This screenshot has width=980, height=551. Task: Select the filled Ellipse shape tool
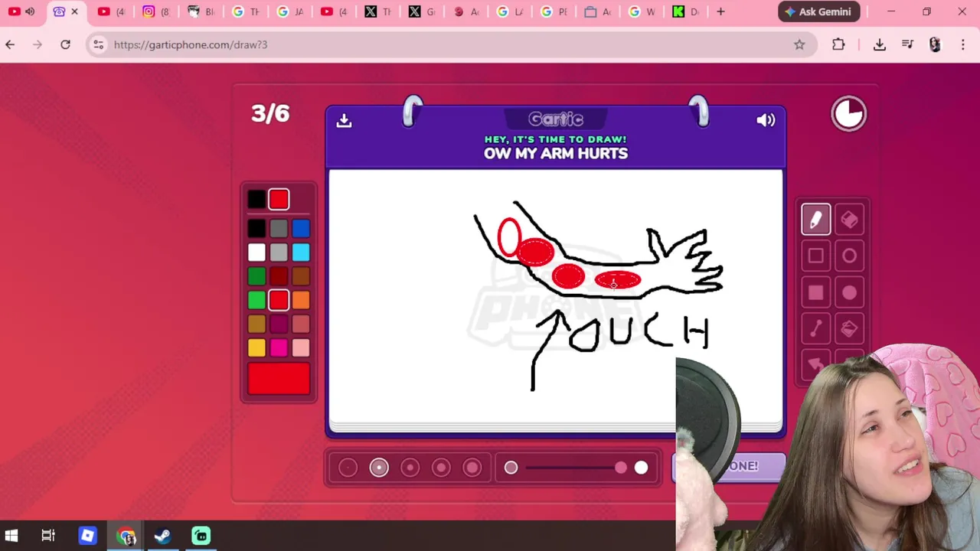tap(849, 292)
